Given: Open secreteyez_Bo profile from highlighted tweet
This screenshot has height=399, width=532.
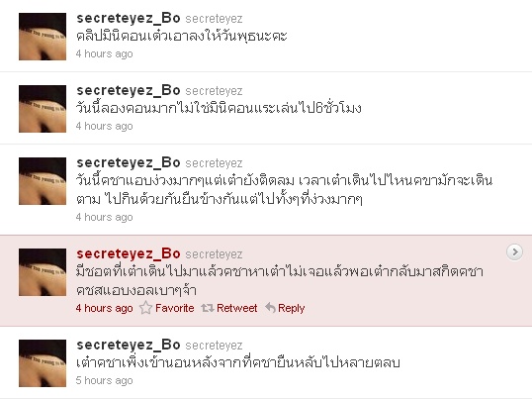Looking at the screenshot, I should [129, 253].
